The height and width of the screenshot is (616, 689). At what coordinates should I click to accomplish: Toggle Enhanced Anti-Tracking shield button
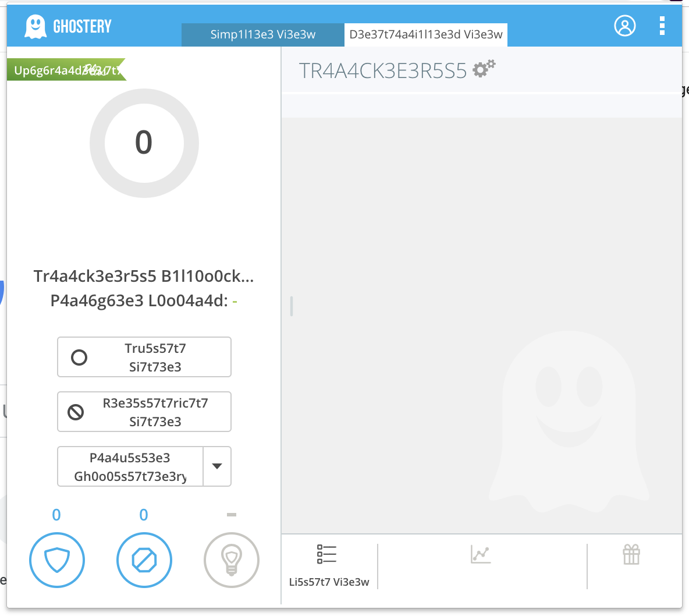56,560
